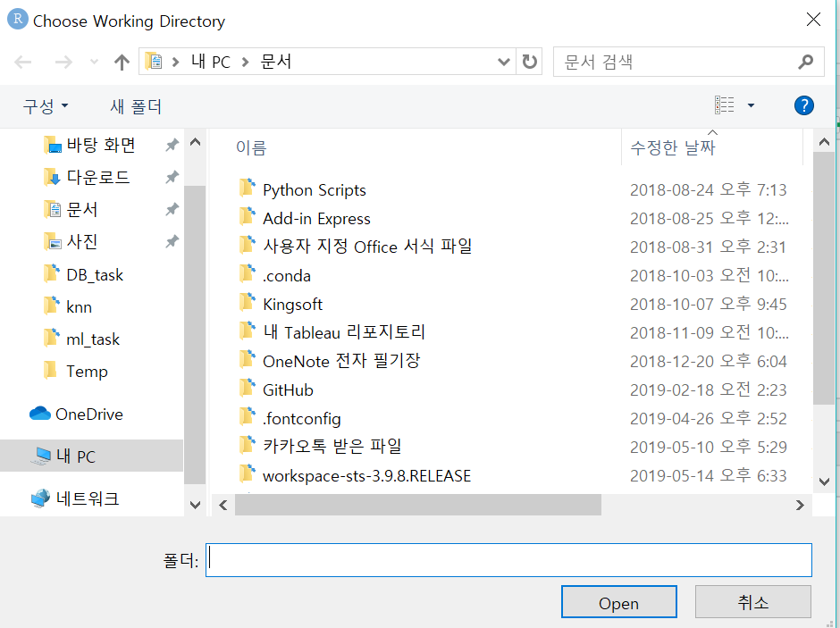Click sidebar scrollbar up arrow

[x=195, y=142]
